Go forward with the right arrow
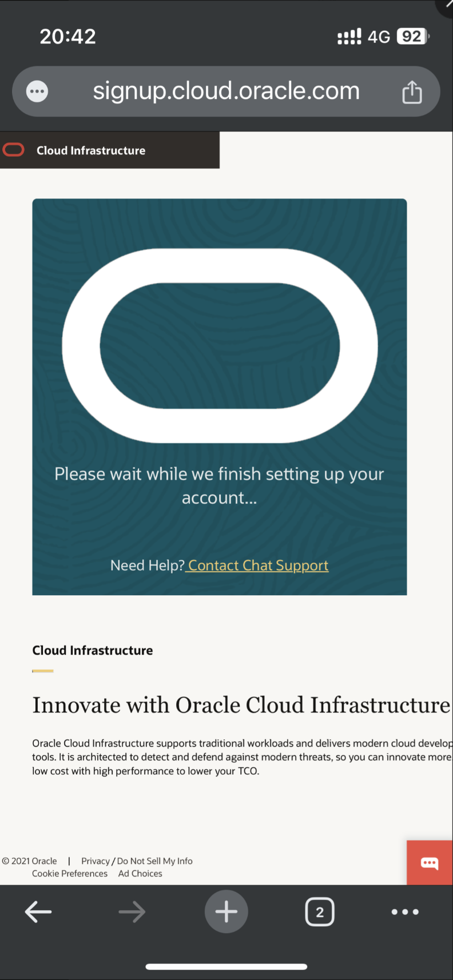Image resolution: width=453 pixels, height=980 pixels. pyautogui.click(x=132, y=912)
